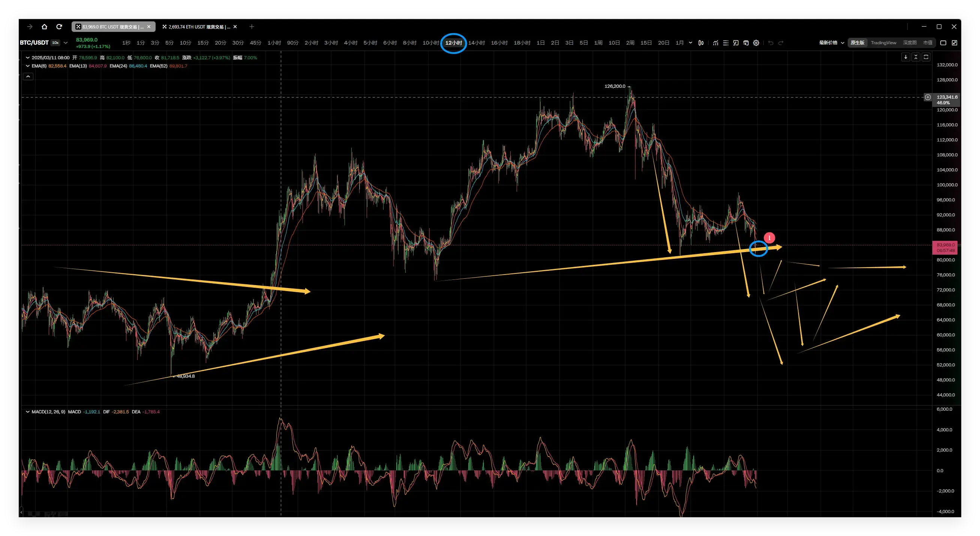
Task: Switch to the ETH USDT browser tab
Action: tap(197, 27)
